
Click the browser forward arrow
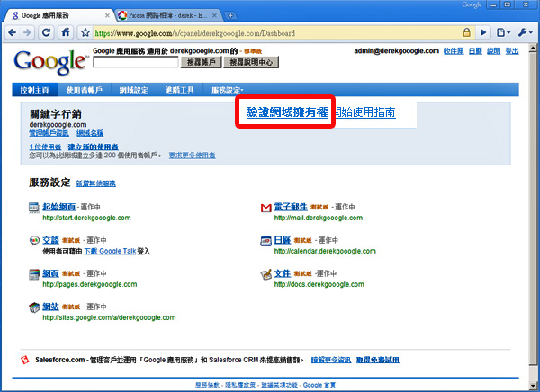tap(27, 32)
